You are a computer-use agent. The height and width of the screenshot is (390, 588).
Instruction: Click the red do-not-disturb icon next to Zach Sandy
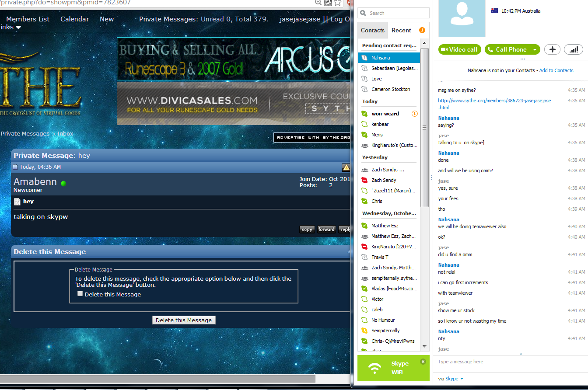364,180
